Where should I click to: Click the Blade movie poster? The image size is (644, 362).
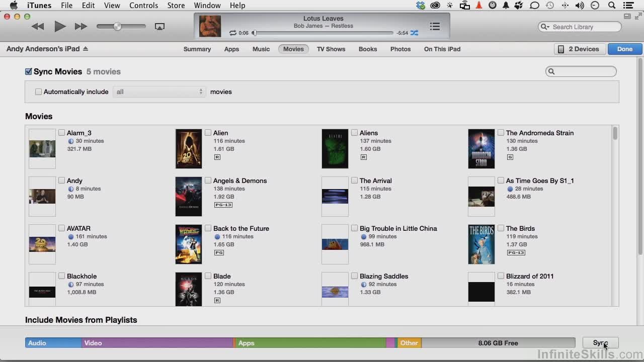[189, 290]
